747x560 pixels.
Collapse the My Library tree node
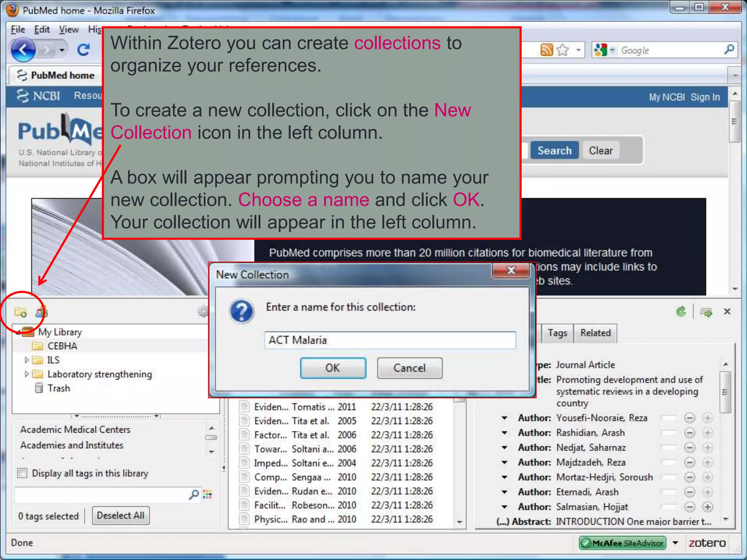18,332
